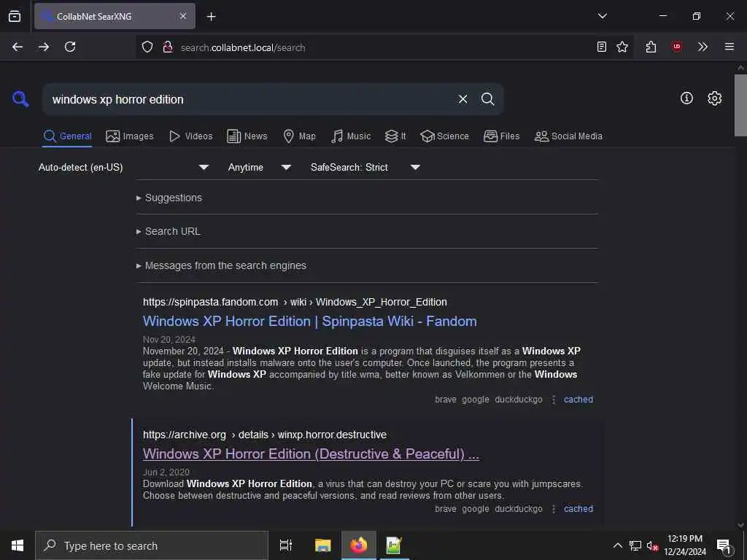Close the CollabNet SearXNG tab
The height and width of the screenshot is (560, 747).
183,16
